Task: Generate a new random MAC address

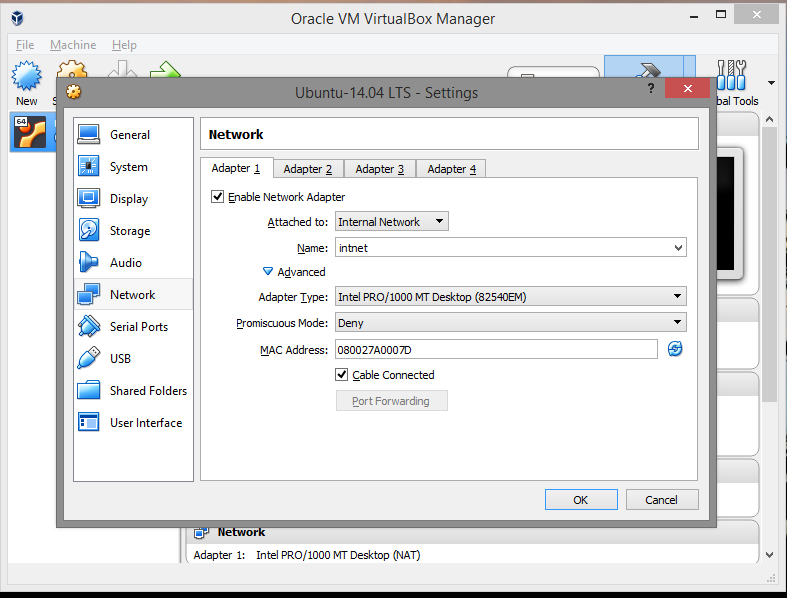Action: (x=675, y=348)
